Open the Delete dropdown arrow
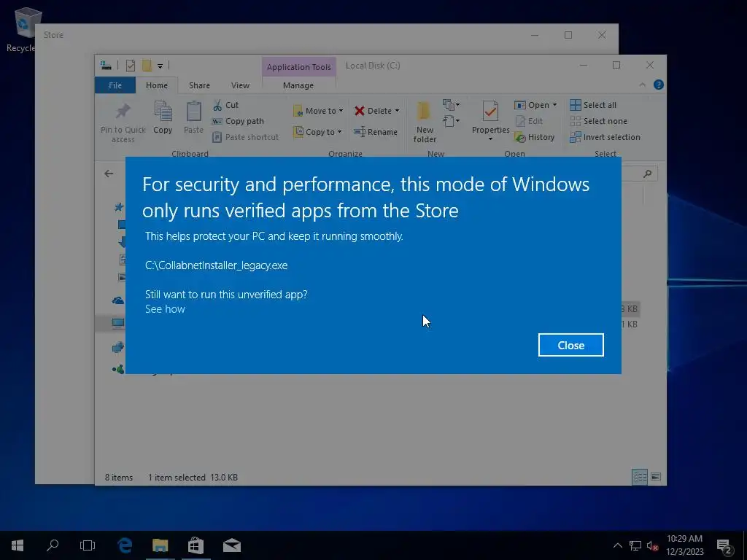This screenshot has height=560, width=747. 397,111
